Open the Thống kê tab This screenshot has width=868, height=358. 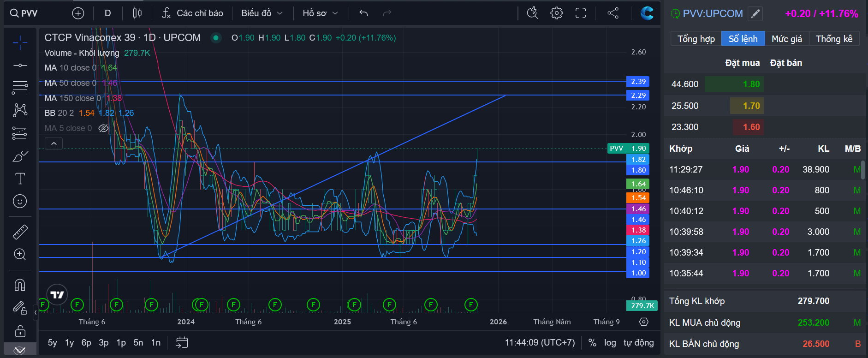pos(834,39)
